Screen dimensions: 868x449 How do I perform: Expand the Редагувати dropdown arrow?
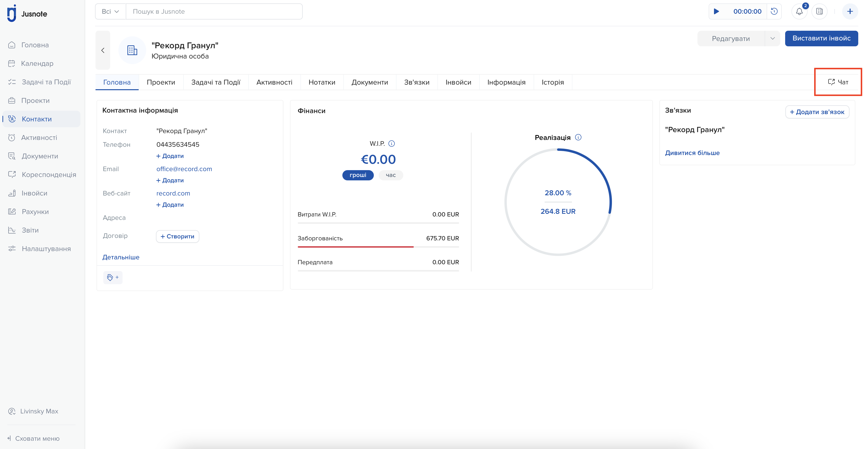pos(772,39)
